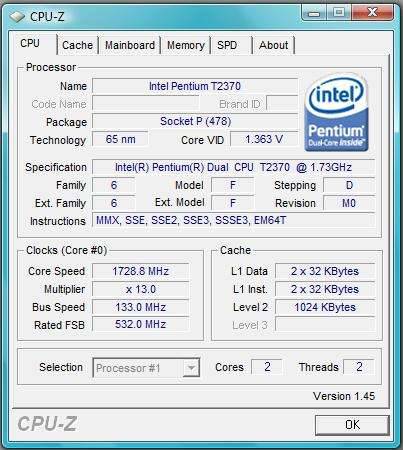Select the Memory tab

coord(186,45)
